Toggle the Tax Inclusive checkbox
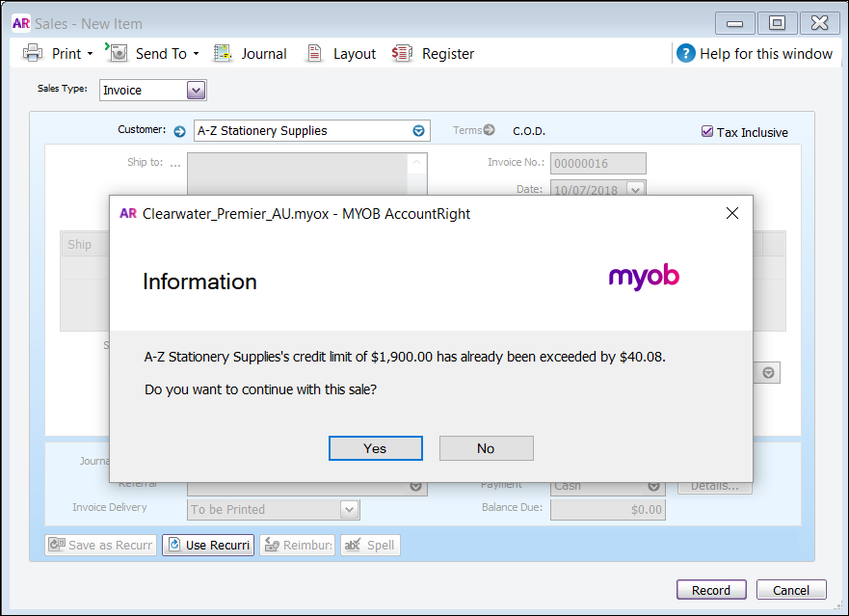Viewport: 849px width, 616px height. 707,132
